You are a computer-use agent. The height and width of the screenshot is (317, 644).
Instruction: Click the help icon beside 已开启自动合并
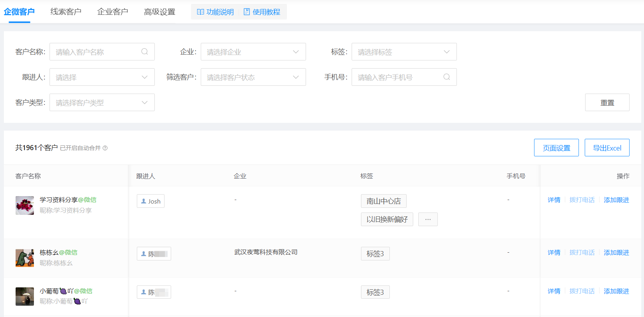tap(105, 148)
